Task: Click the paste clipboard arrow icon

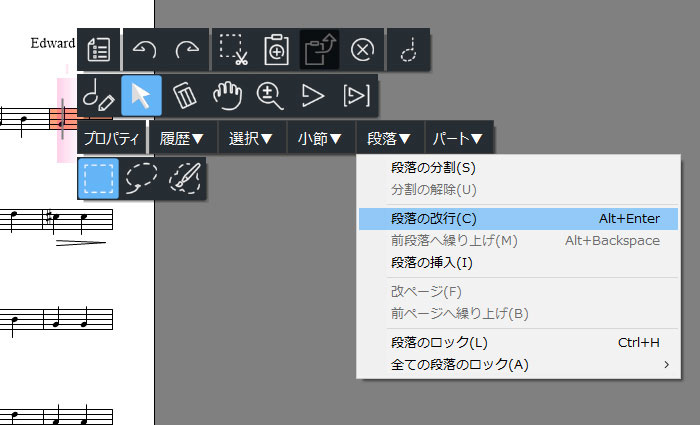Action: pyautogui.click(x=319, y=50)
